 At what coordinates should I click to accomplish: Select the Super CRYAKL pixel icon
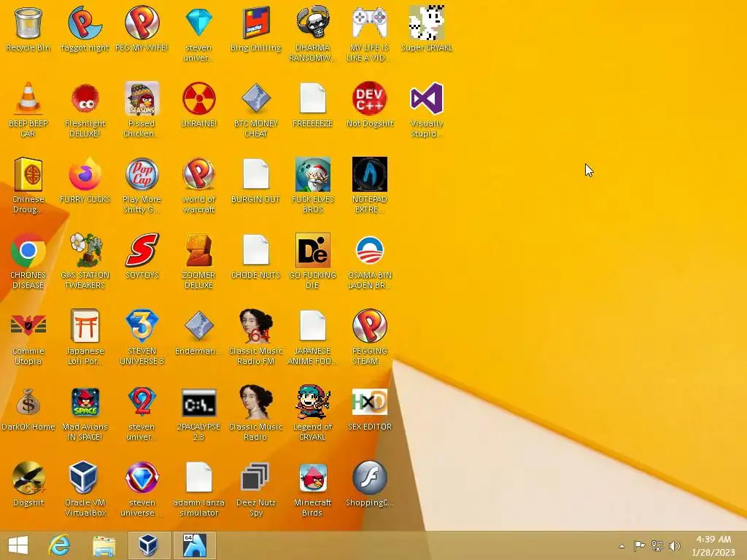426,23
